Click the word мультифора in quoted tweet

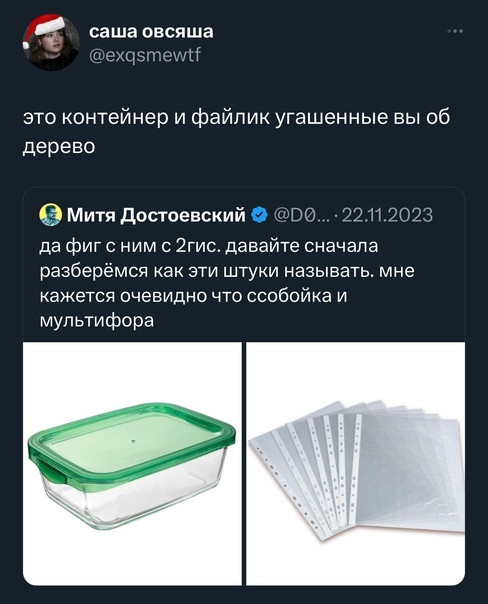(97, 321)
